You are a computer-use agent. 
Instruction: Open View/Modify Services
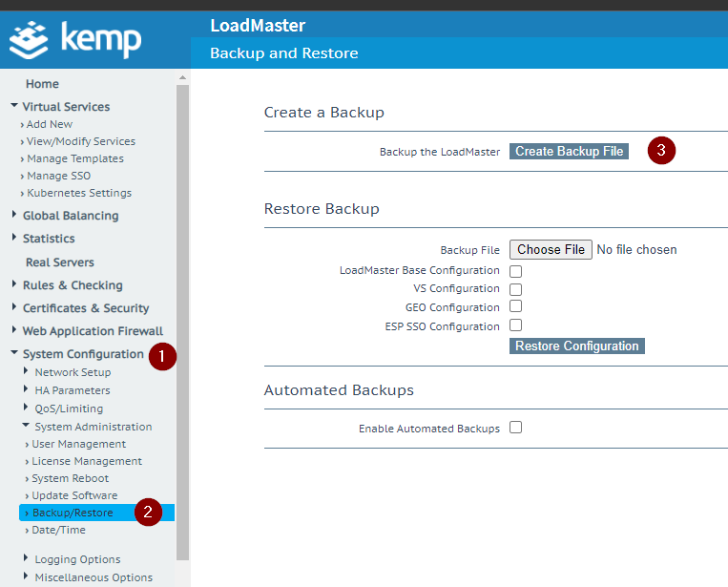[81, 141]
